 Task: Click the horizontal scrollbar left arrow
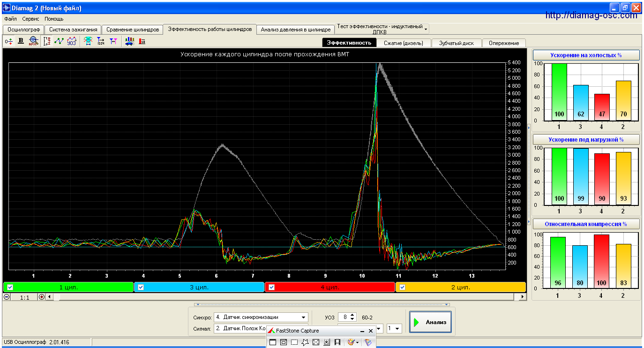[x=49, y=297]
